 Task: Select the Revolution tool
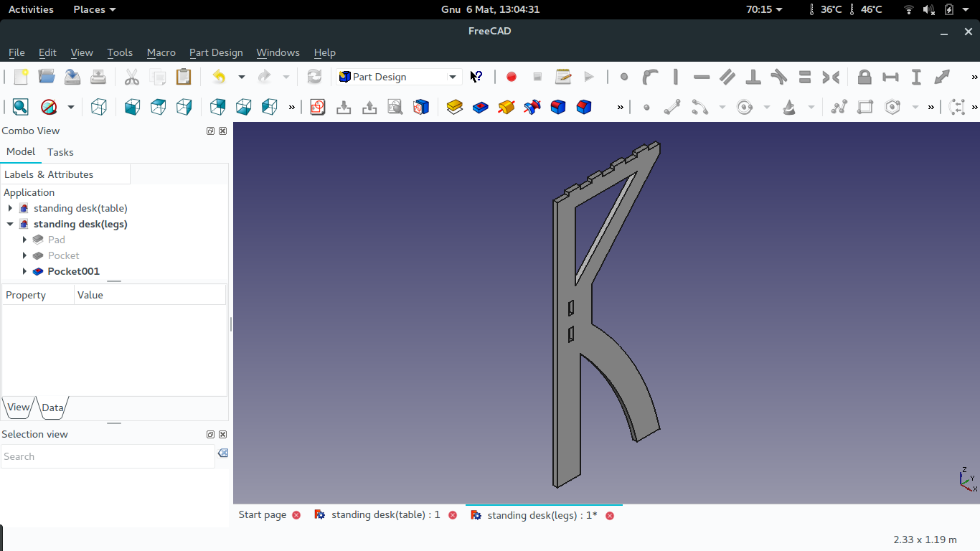(x=506, y=107)
